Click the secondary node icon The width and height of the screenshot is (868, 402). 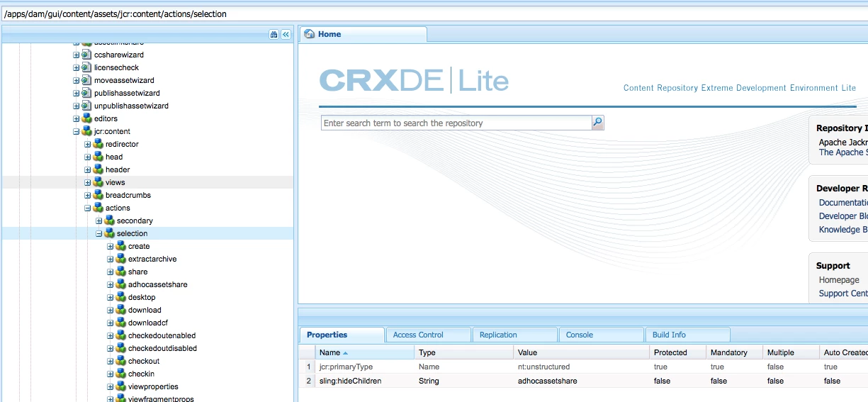tap(109, 220)
